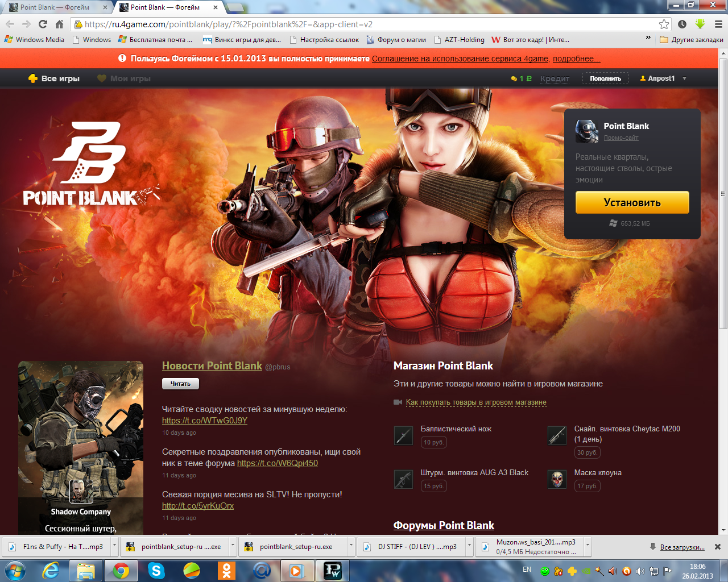Screen dimensions: 728x582
Task: Open the Форумы Point Blank link
Action: pos(444,525)
